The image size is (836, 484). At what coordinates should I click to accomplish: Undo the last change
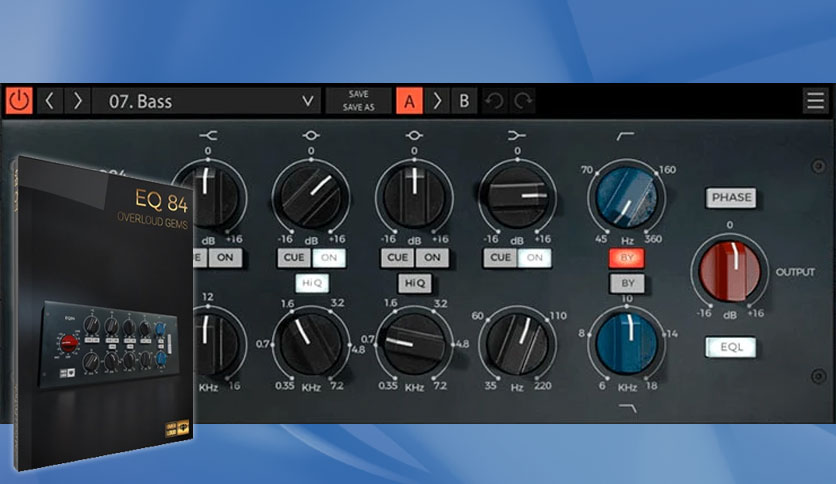[495, 101]
